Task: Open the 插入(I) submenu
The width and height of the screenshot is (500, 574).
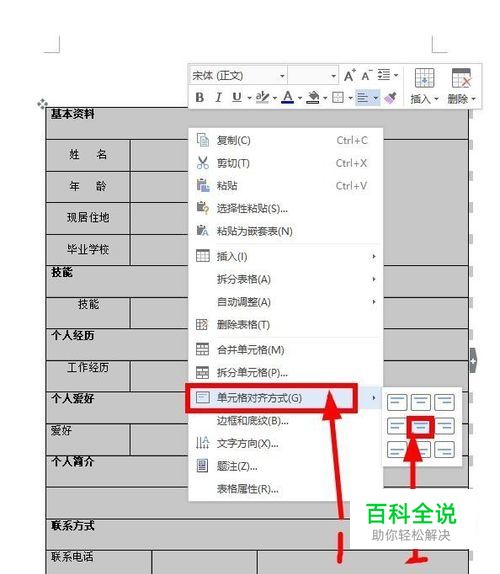Action: [x=286, y=256]
